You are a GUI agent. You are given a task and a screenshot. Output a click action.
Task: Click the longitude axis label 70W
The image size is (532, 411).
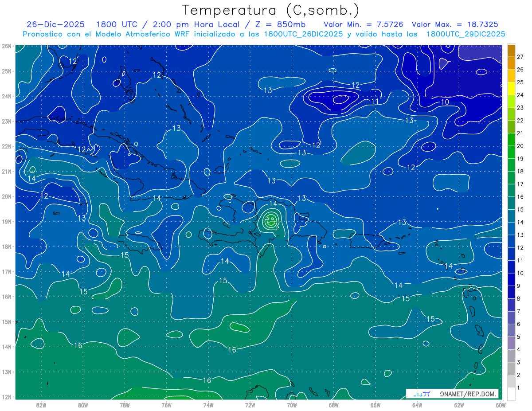(x=292, y=405)
